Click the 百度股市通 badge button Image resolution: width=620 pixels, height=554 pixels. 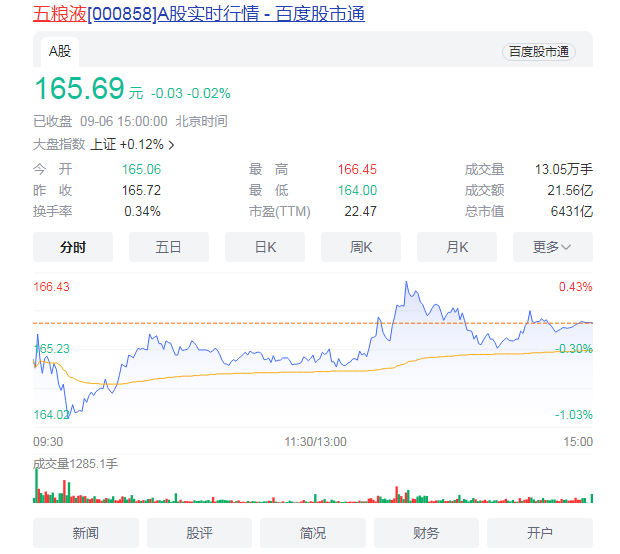coord(538,52)
